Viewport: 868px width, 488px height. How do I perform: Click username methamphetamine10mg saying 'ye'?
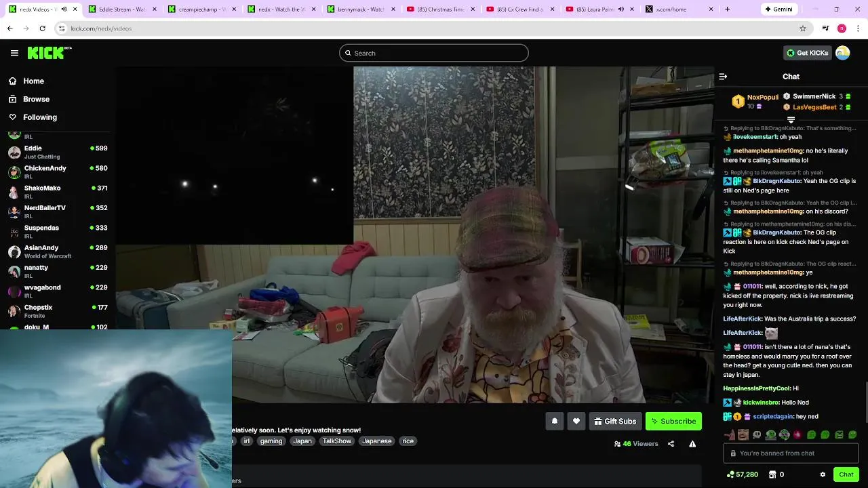(768, 272)
